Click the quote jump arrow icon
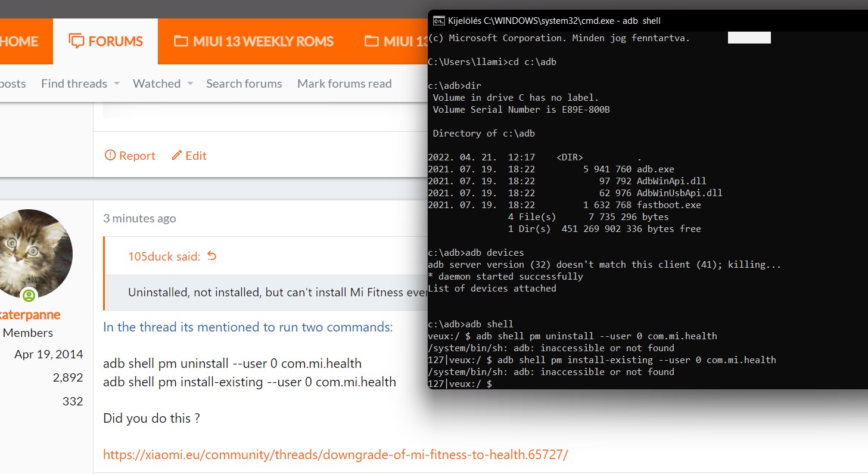 (x=211, y=256)
